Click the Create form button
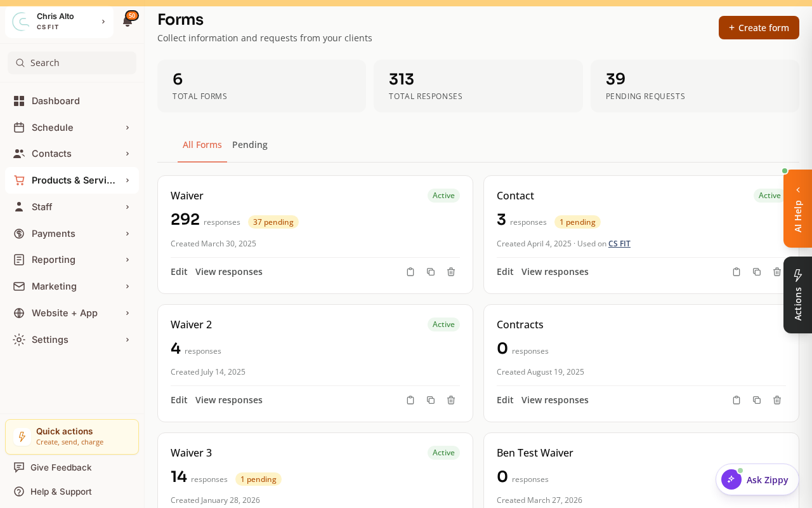Screen dimensions: 812x508 pyautogui.click(x=759, y=28)
